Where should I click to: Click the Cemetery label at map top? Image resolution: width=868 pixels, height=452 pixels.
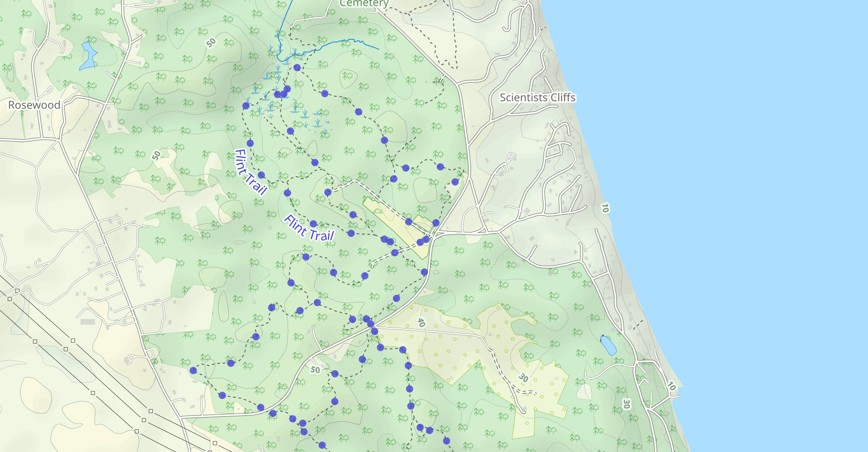pos(364,4)
